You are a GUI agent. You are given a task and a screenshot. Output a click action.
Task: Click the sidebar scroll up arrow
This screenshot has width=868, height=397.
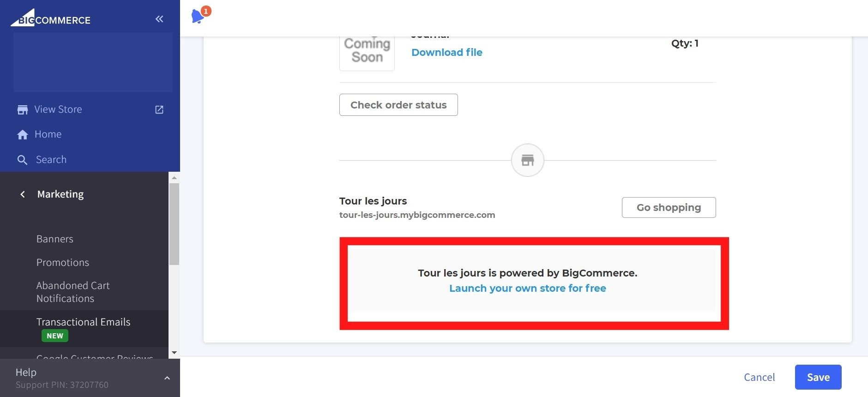pos(174,178)
